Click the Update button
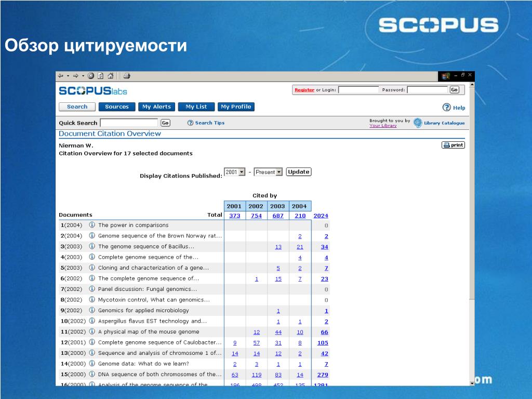This screenshot has height=399, width=532. 299,171
